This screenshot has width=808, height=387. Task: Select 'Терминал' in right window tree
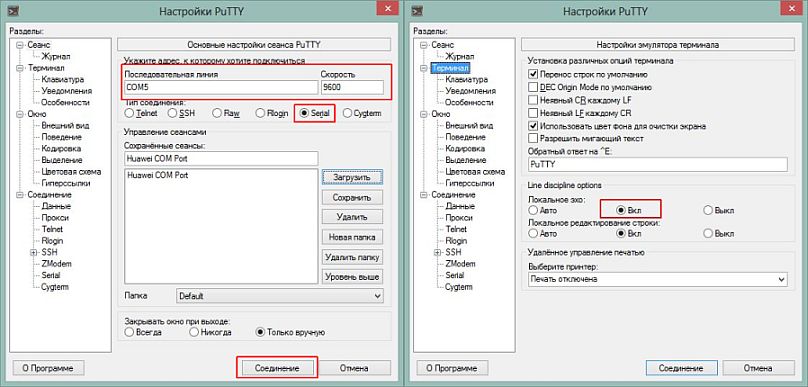pyautogui.click(x=450, y=68)
